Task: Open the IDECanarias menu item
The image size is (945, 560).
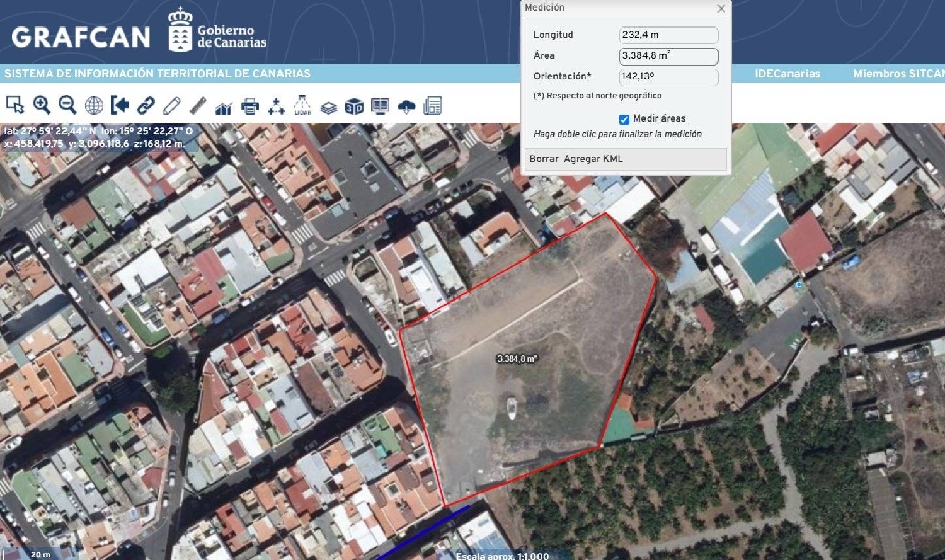Action: pos(787,74)
